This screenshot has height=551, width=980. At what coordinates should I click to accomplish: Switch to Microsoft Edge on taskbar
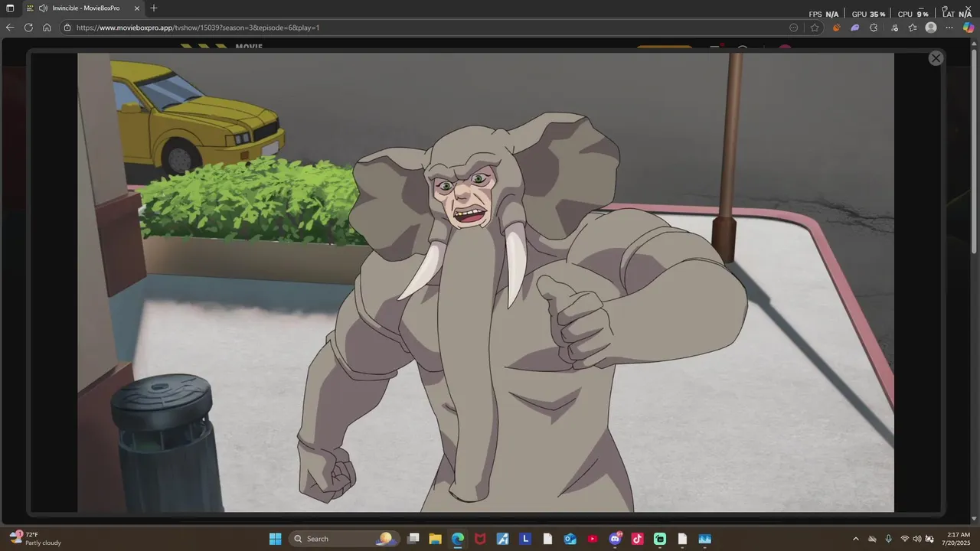(x=457, y=539)
